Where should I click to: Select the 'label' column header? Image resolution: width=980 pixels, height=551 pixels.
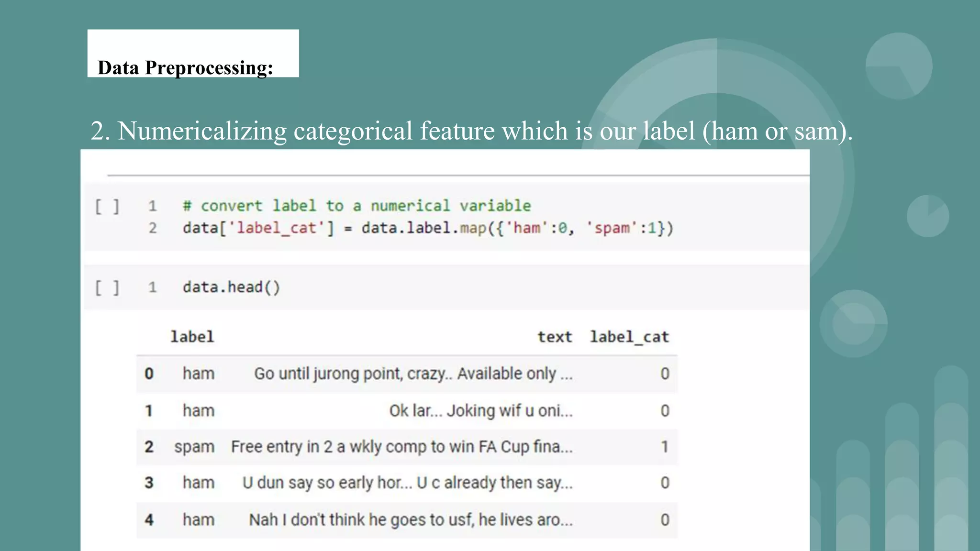coord(192,337)
